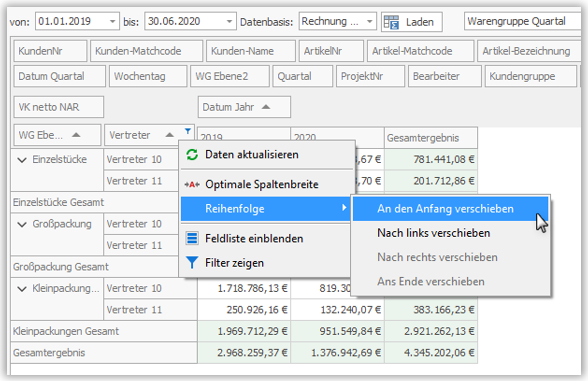Collapse the Einzelstücke row group
The height and width of the screenshot is (381, 588).
[x=22, y=160]
